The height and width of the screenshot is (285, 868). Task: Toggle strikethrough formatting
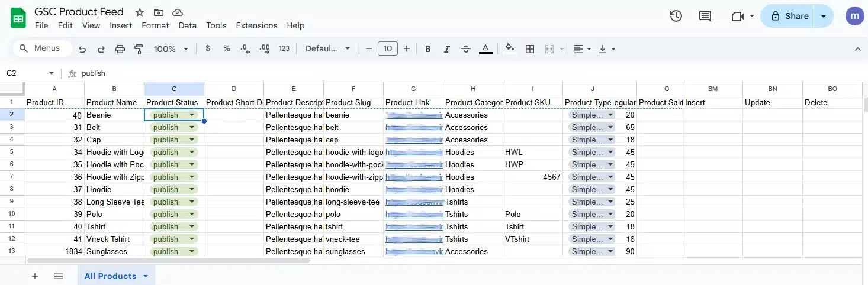click(466, 49)
